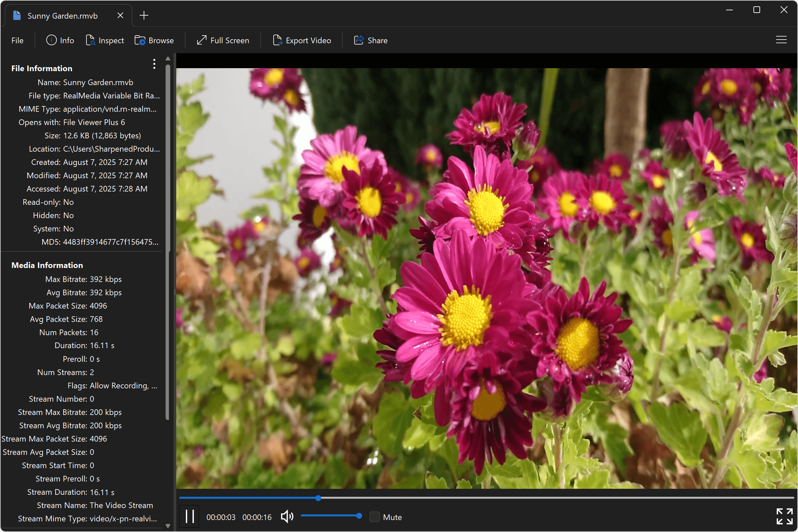The image size is (798, 532).
Task: Adjust the volume slider handle
Action: [x=359, y=516]
